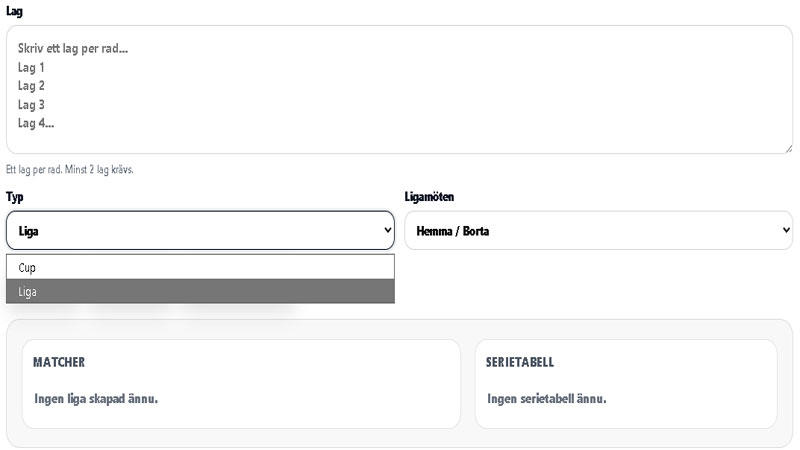Click the Ingen liga skapad ännu message
800x450 pixels.
pos(96,398)
